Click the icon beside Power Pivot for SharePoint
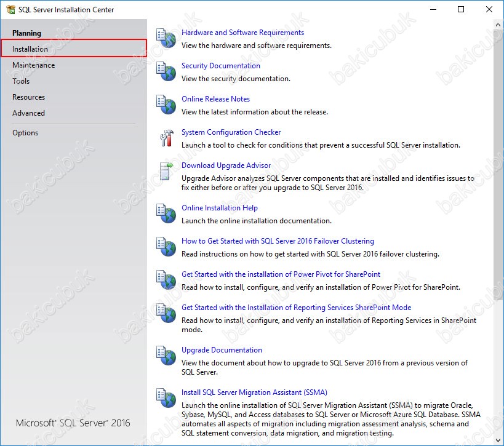 [166, 279]
